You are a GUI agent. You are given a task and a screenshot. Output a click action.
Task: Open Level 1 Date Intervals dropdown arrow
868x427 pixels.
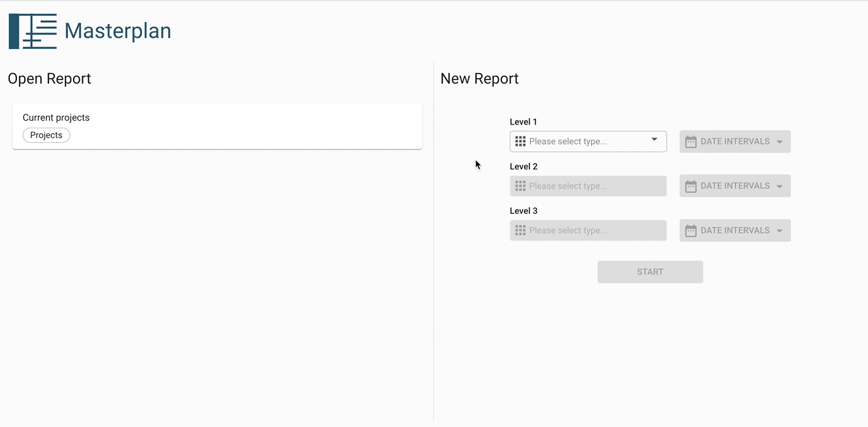click(779, 142)
